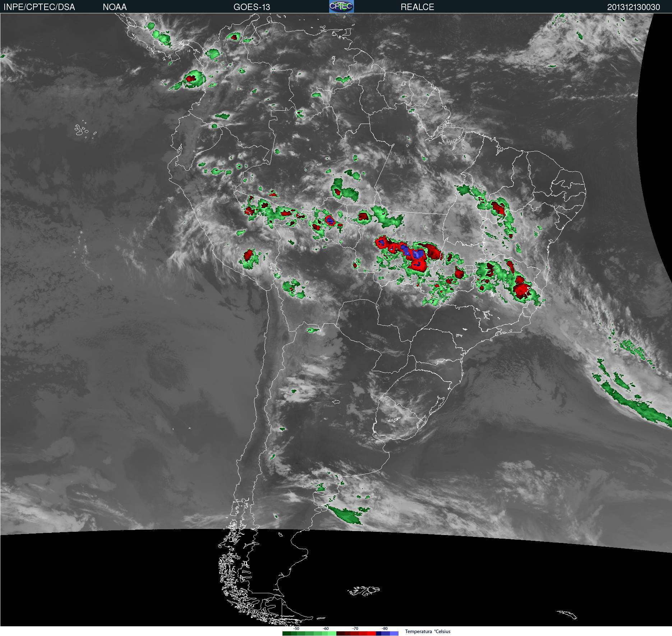Click the bright red swatch on the scale
The height and width of the screenshot is (636, 672).
point(372,633)
